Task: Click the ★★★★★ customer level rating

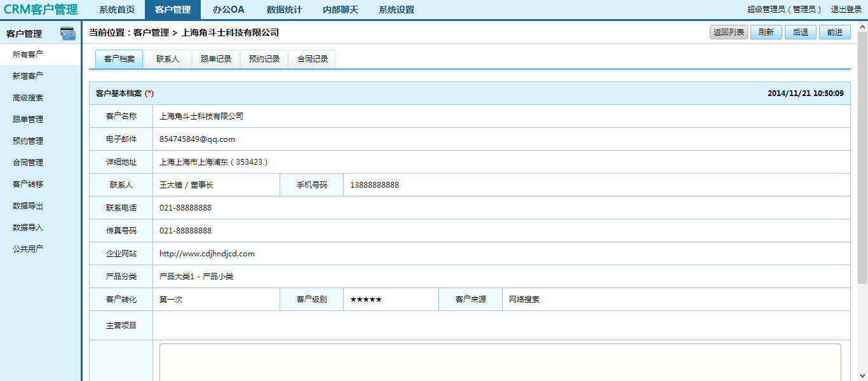Action: 366,300
